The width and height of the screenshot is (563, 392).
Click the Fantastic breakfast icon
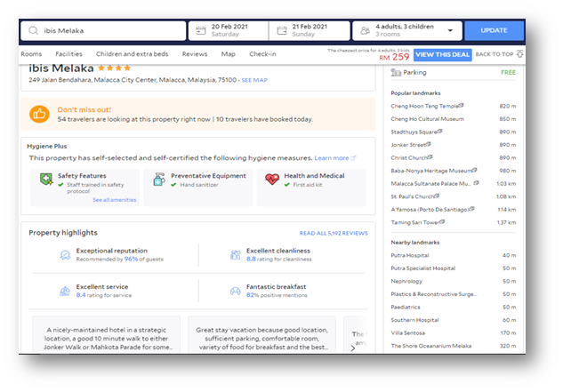pyautogui.click(x=236, y=292)
